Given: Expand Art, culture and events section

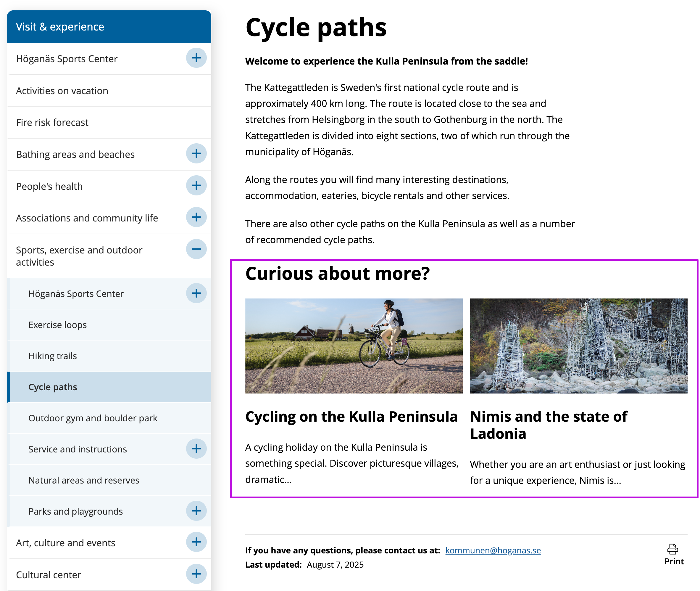Looking at the screenshot, I should click(196, 542).
